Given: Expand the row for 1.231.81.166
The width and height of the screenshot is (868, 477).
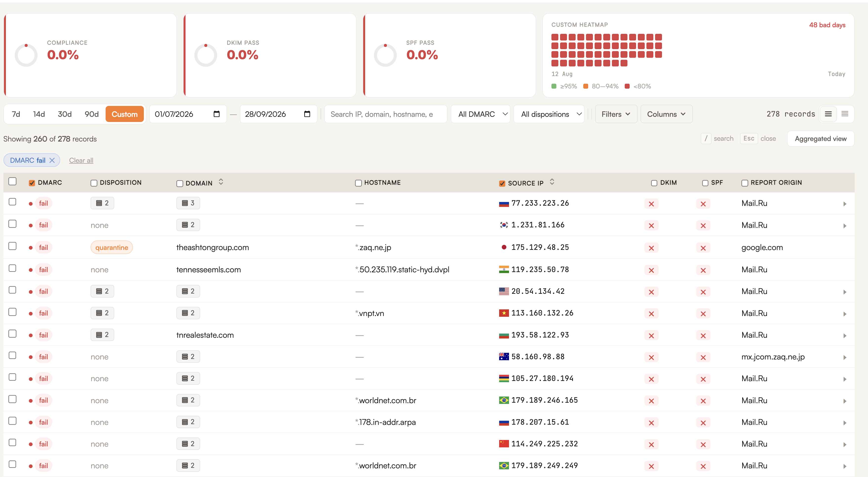Looking at the screenshot, I should [x=845, y=226].
